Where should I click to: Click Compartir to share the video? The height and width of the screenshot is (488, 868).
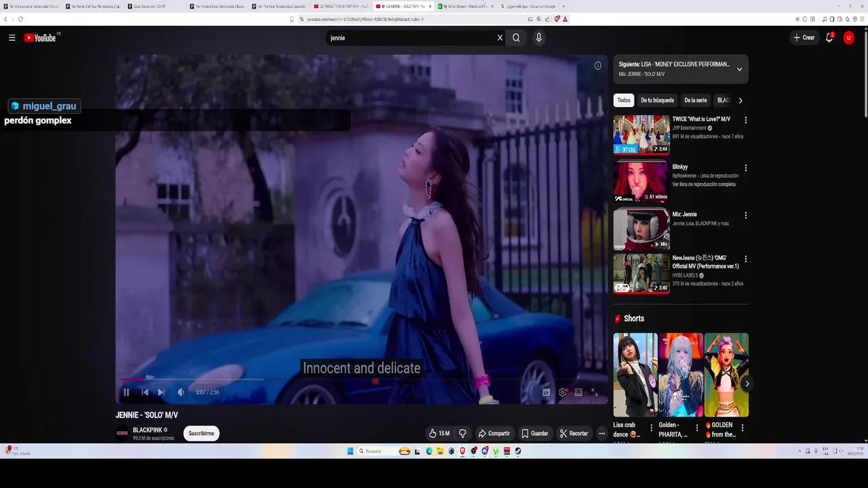point(494,434)
